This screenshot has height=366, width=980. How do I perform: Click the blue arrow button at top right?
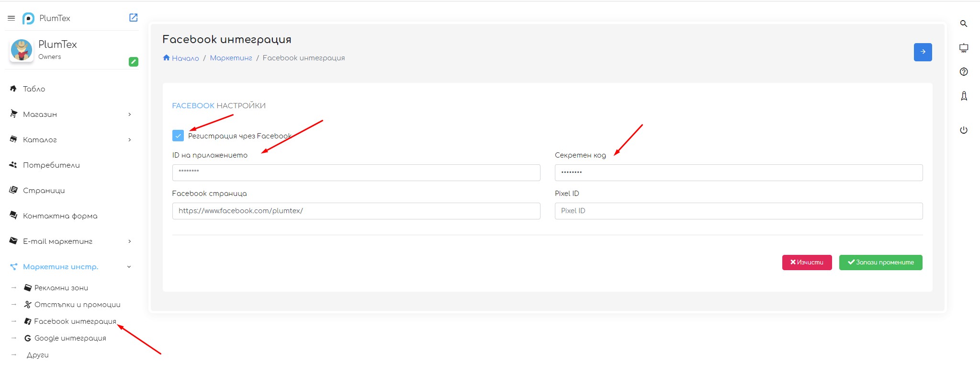pos(923,52)
